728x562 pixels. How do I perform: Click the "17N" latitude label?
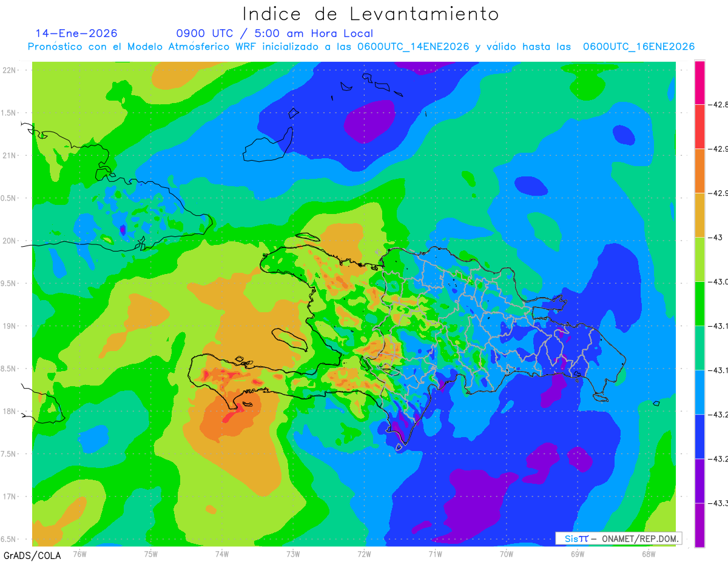click(x=10, y=497)
